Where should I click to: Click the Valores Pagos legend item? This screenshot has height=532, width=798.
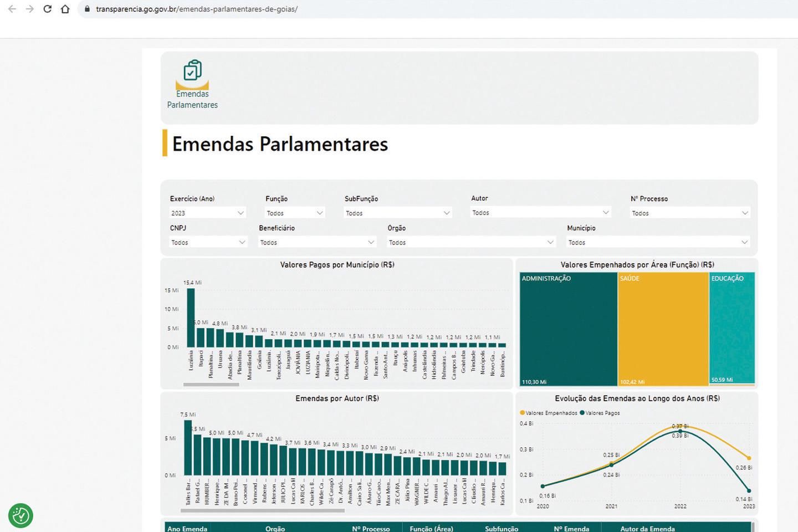600,413
